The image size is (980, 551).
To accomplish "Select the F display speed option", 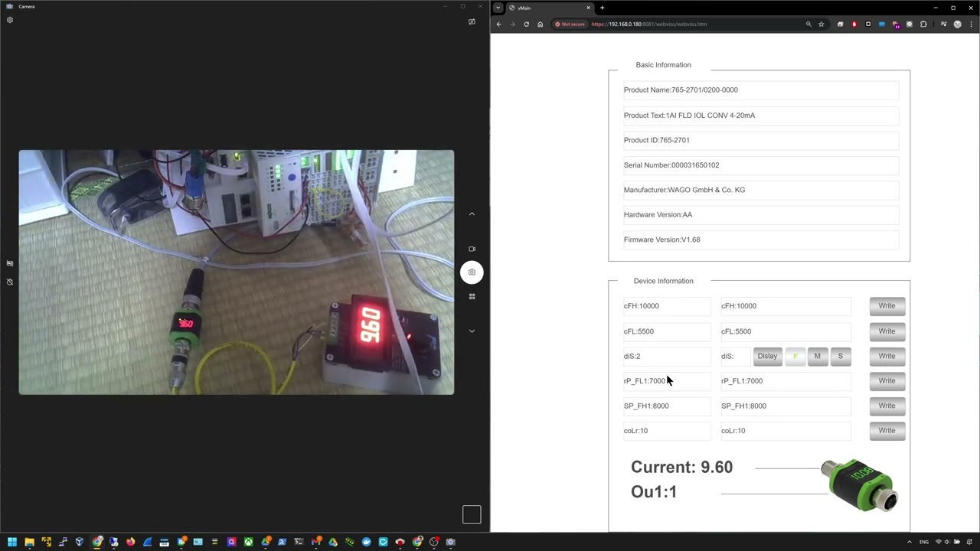I will [795, 356].
